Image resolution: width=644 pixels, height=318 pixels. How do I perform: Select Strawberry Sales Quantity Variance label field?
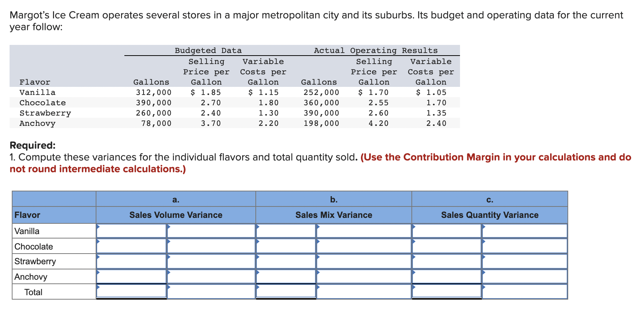(x=525, y=261)
